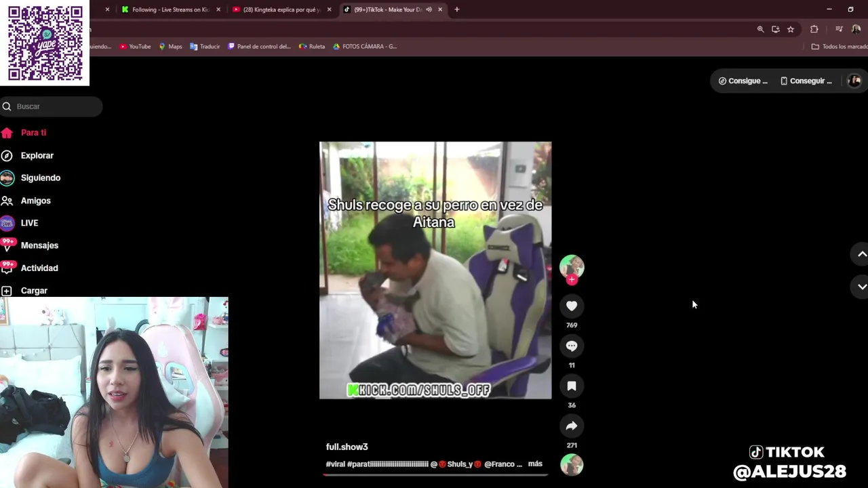Switch to the Kingteka YouTube tab
Viewport: 868px width, 488px height.
282,9
